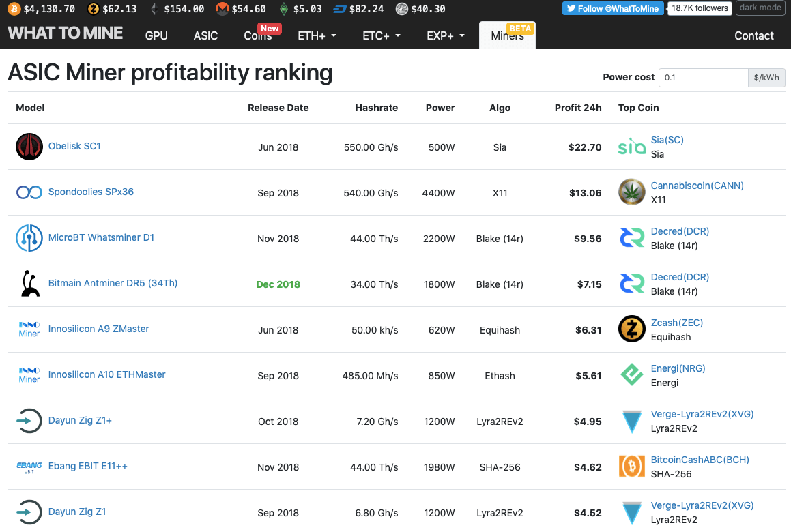Select the Ebang EBIT logo icon
791x532 pixels.
point(29,467)
